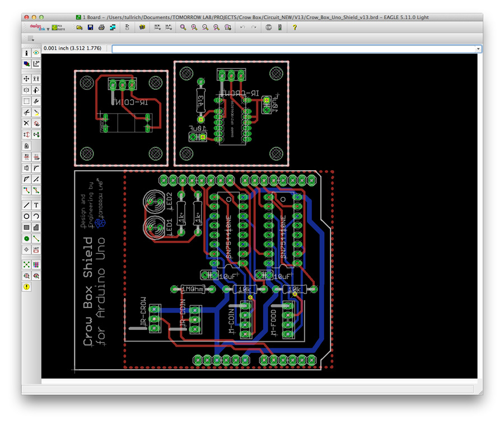Select the Polygon tool
The width and height of the screenshot is (504, 424).
(36, 227)
